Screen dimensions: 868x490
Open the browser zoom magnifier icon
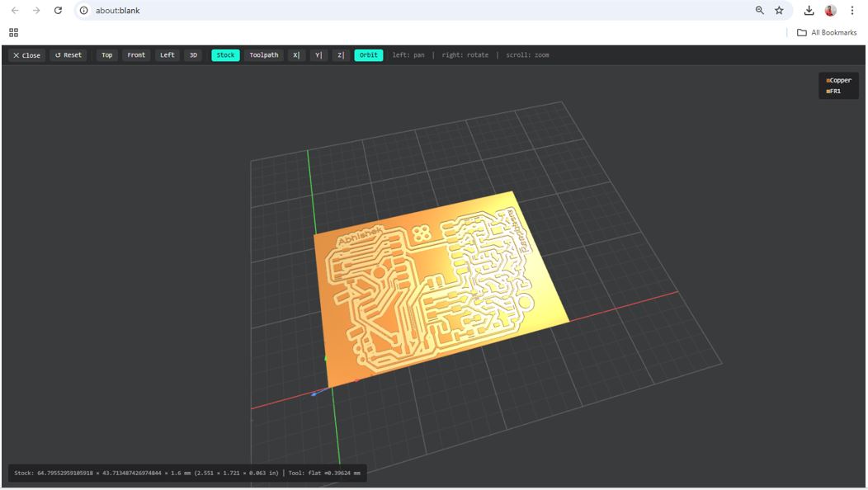pos(759,11)
